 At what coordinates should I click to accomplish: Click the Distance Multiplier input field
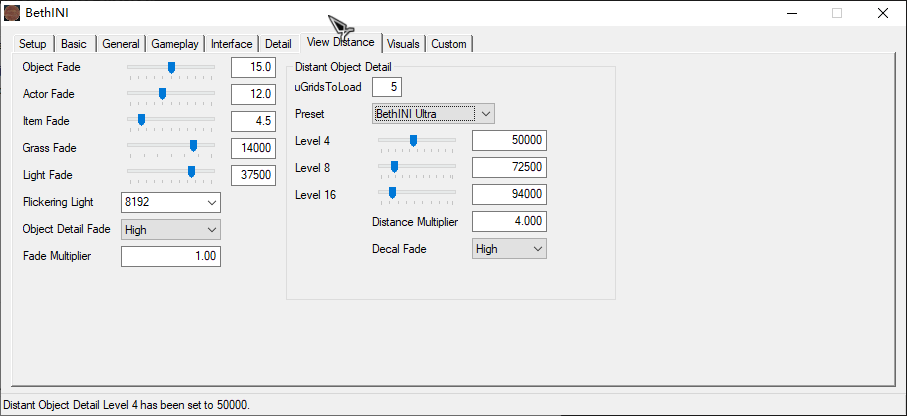click(509, 221)
